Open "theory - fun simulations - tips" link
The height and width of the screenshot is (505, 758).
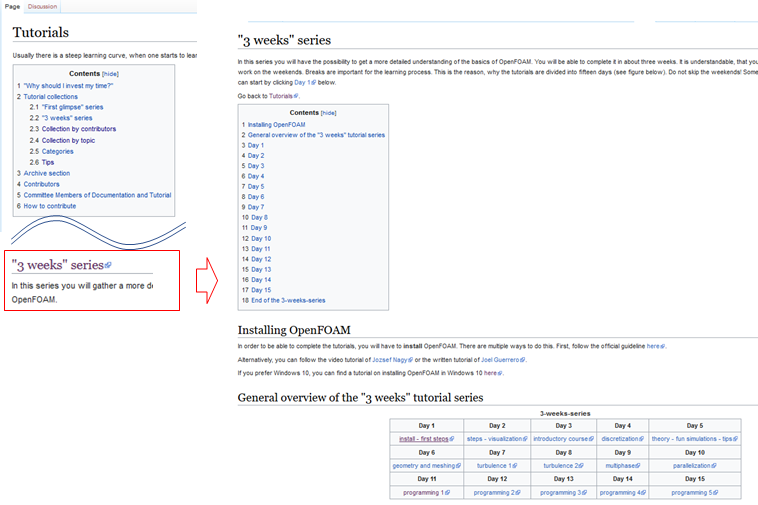click(692, 439)
